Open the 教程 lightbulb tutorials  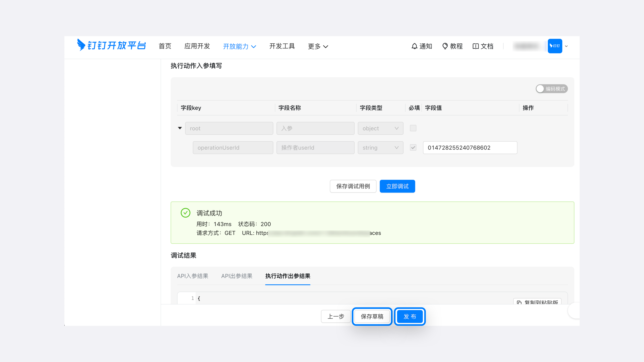click(x=452, y=46)
